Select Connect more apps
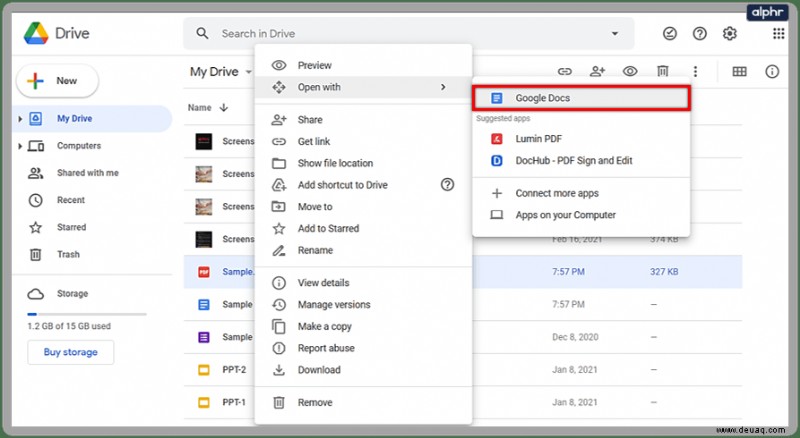 point(581,193)
